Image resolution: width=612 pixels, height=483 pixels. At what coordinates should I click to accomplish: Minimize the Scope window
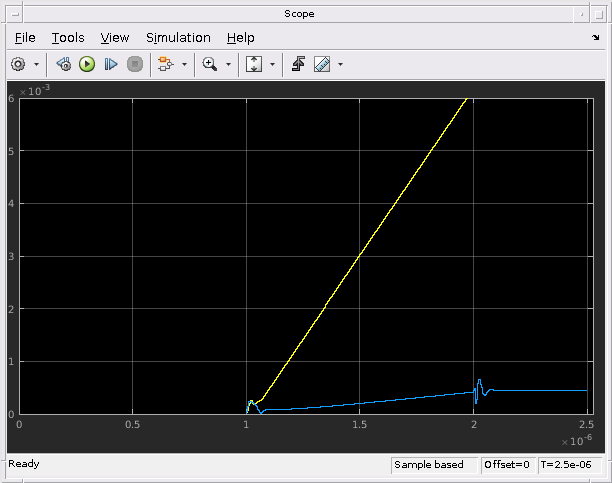click(x=582, y=14)
